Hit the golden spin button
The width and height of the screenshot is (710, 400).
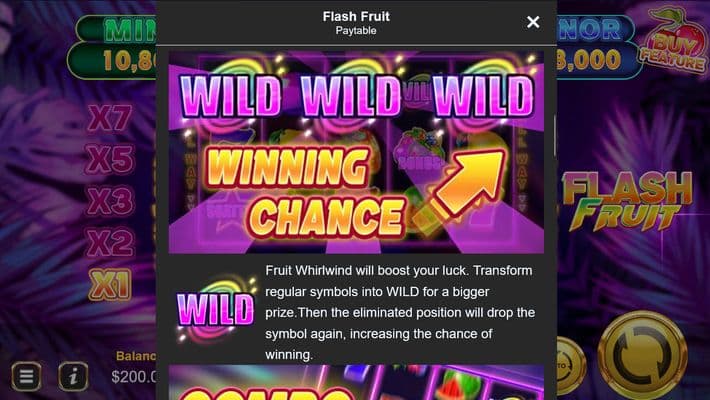click(x=643, y=356)
